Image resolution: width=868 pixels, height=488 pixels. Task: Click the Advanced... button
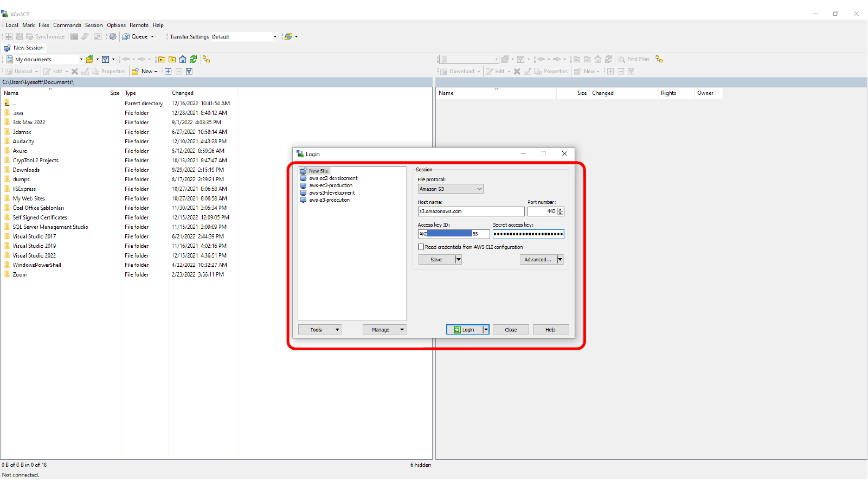coord(538,260)
